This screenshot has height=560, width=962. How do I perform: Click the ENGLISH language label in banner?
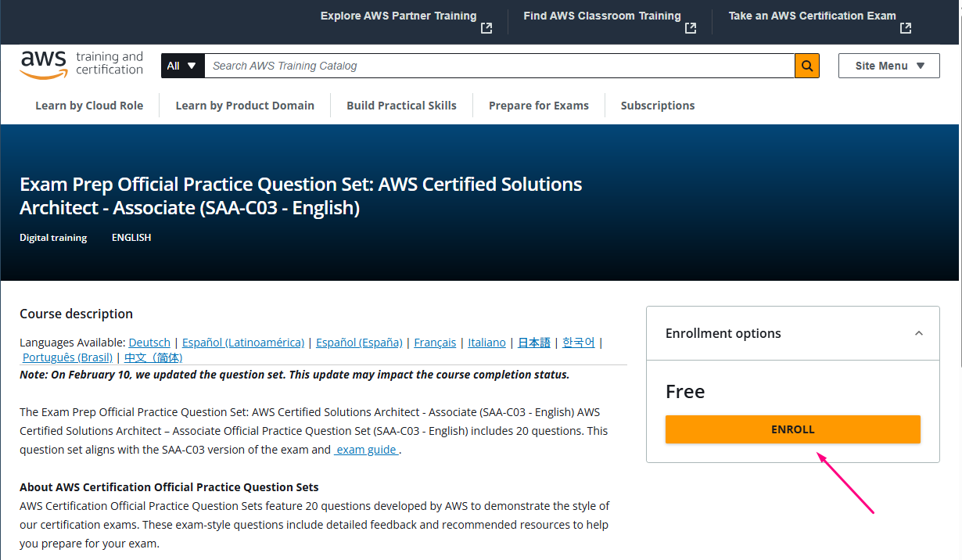[x=131, y=238]
